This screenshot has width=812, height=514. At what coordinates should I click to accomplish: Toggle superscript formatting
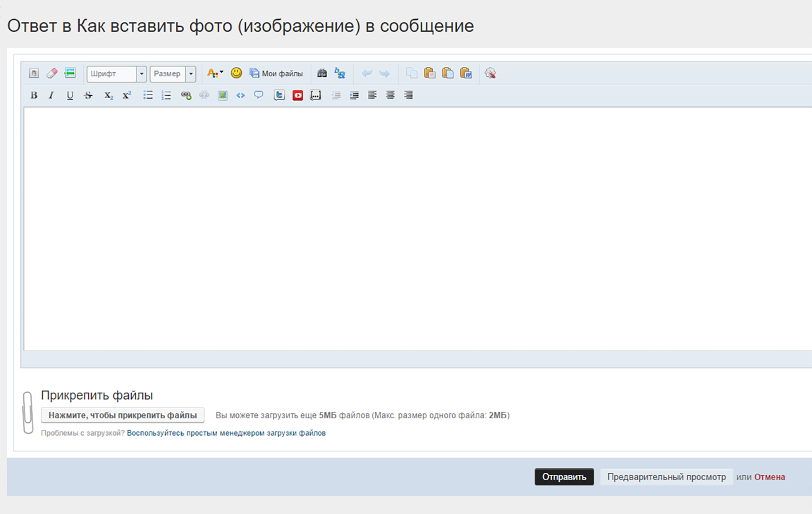[x=127, y=95]
